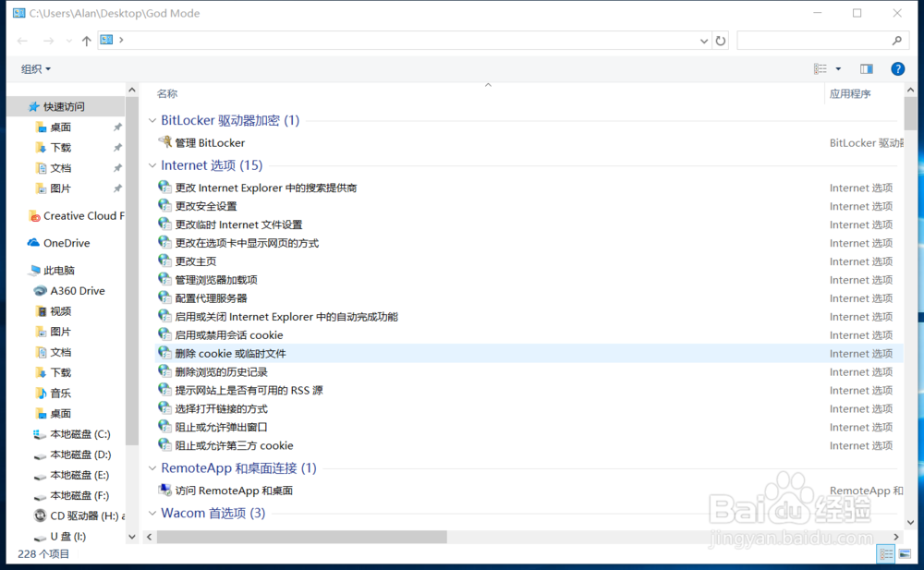Screen dimensions: 924x570
Task: Click the control panel icon in address bar
Action: pyautogui.click(x=106, y=40)
